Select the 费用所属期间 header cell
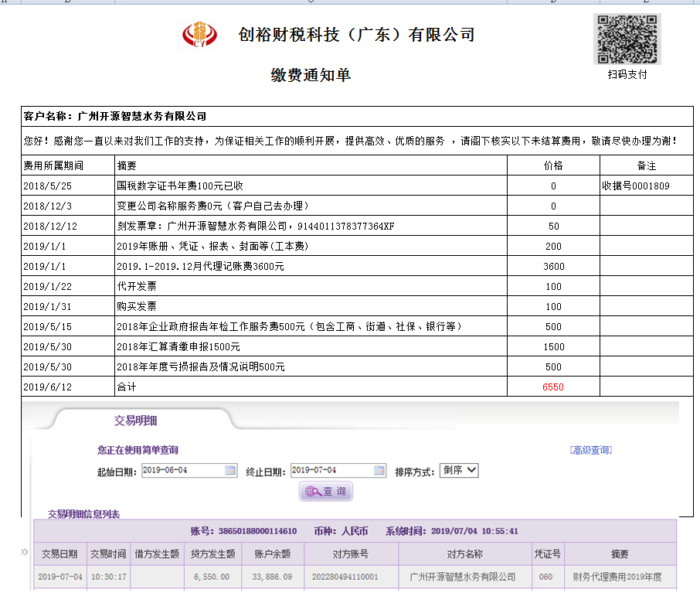 68,165
